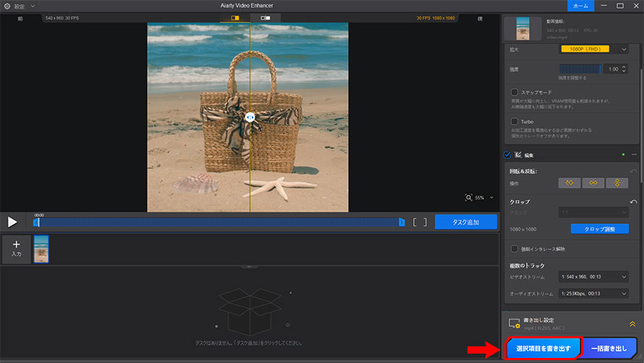Open the 拡大 1080P (FHD) dropdown
The height and width of the screenshot is (363, 644).
[x=594, y=49]
